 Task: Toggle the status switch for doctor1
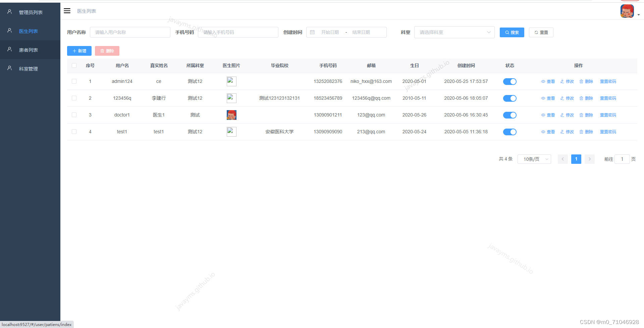(x=509, y=115)
